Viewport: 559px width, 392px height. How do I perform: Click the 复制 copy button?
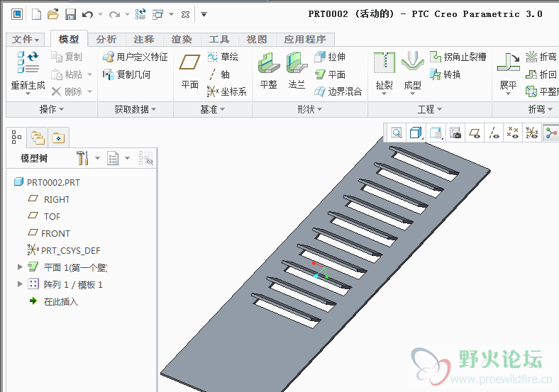point(67,57)
